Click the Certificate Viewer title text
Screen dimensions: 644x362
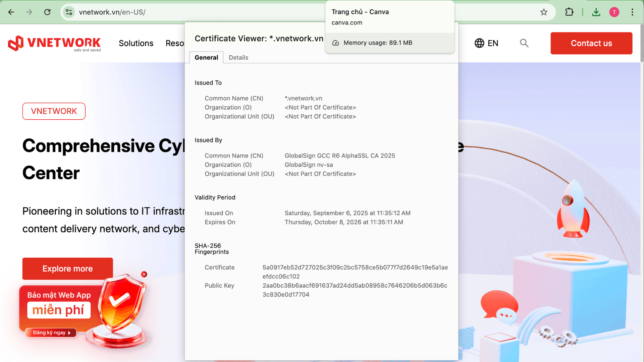pos(259,39)
